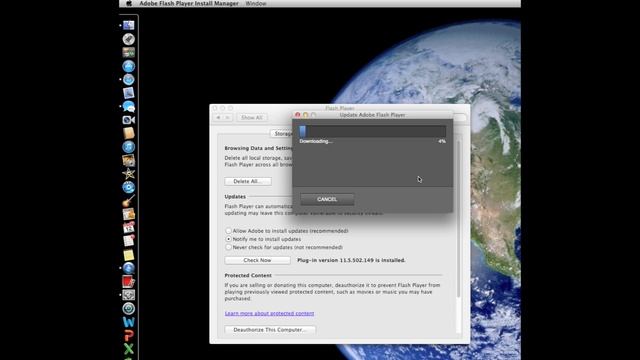Click red Flash Player installer dock icon
The width and height of the screenshot is (640, 360).
(129, 282)
